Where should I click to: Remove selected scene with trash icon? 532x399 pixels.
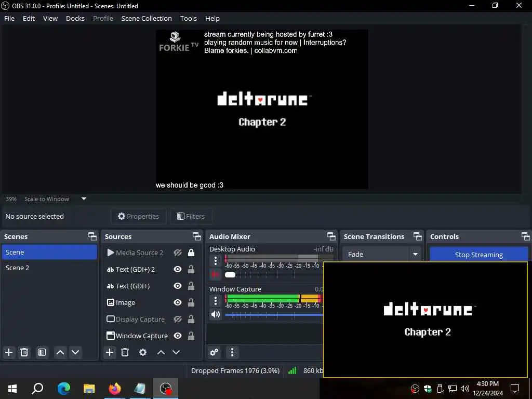pyautogui.click(x=24, y=352)
